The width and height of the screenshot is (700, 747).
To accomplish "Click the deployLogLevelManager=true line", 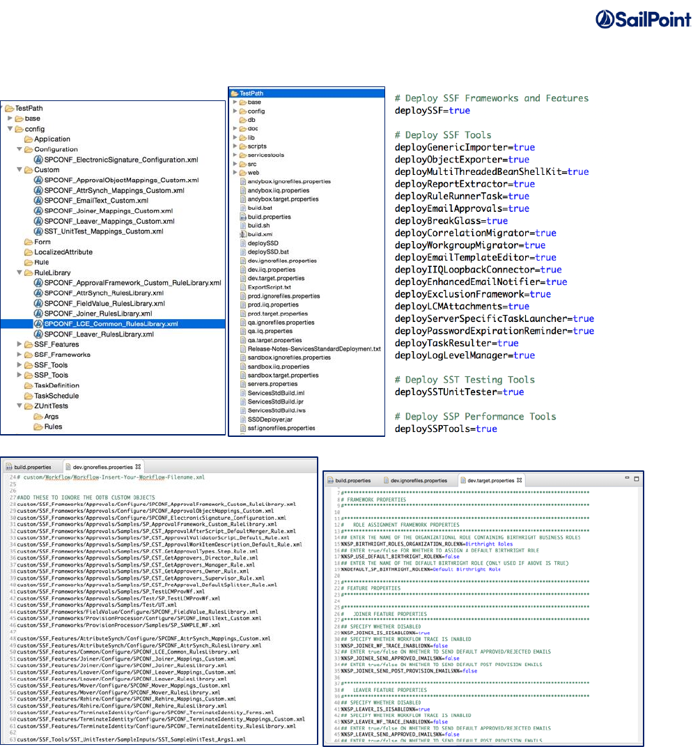I will tap(465, 355).
